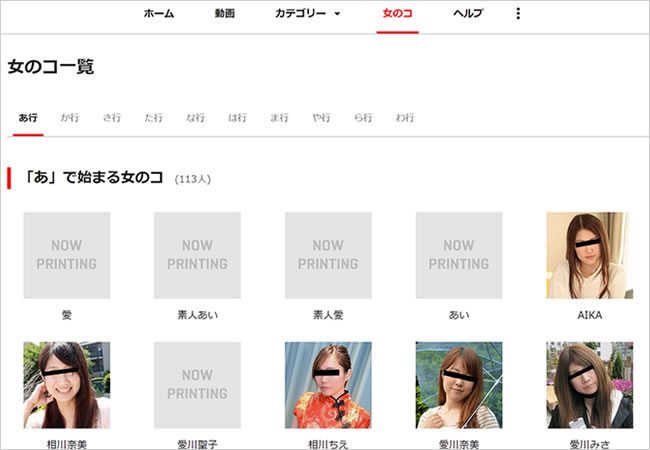This screenshot has height=450, width=650.
Task: Switch to the や行 tab
Action: (321, 118)
